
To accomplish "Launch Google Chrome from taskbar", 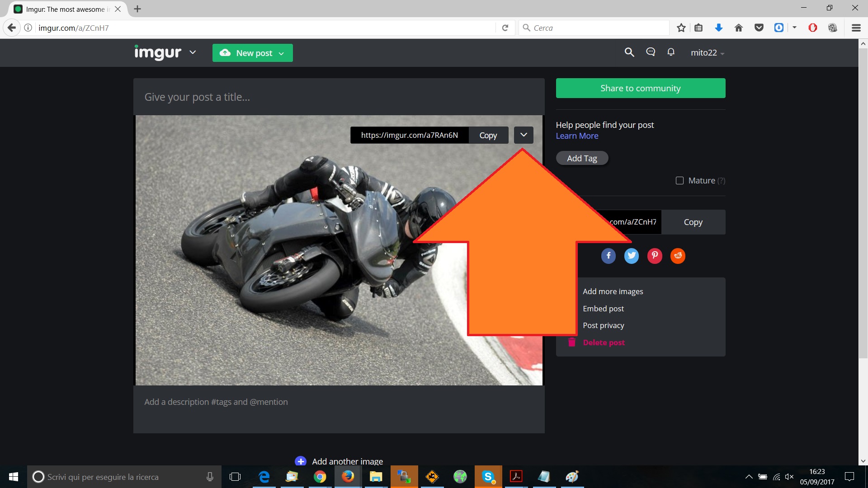I will coord(320,477).
